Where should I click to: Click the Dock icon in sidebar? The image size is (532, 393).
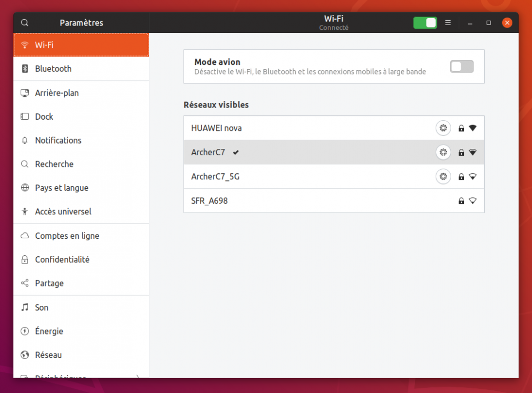coord(24,116)
